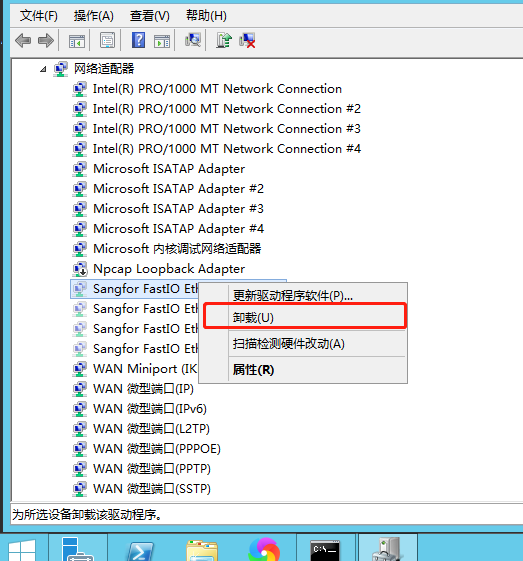Select Npcap Loopback Adapter device
The height and width of the screenshot is (561, 523).
pos(169,269)
